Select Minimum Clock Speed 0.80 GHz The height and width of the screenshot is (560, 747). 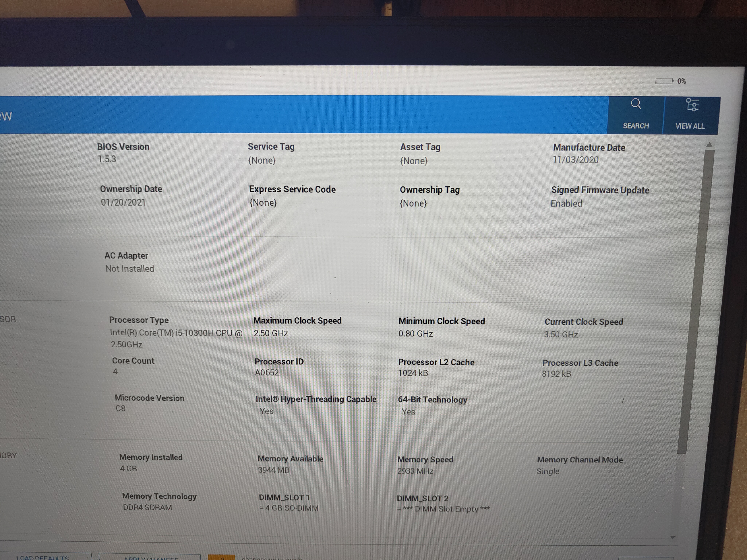416,333
